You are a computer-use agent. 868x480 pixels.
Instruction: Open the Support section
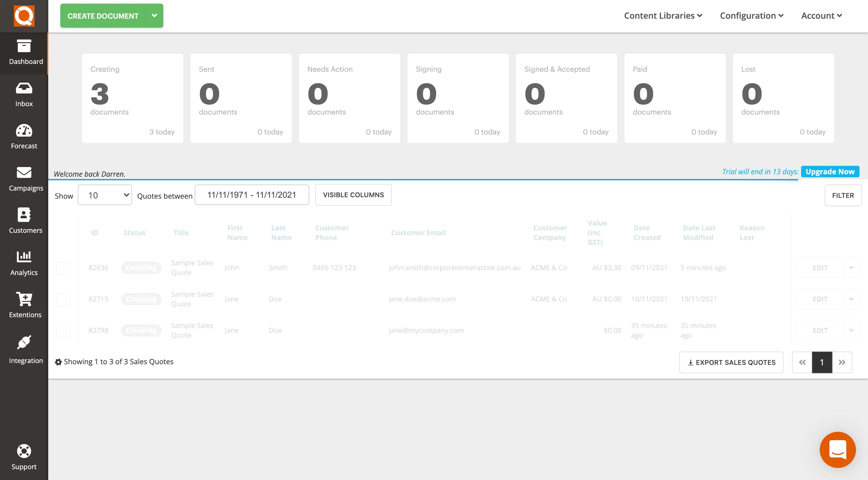coord(24,457)
